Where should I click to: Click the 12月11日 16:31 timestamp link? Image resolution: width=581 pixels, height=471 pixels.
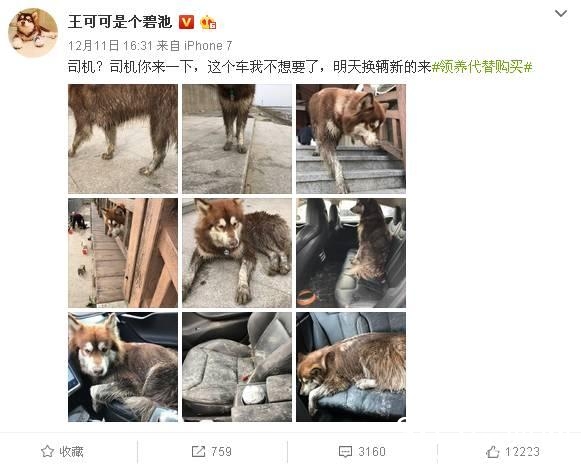pos(110,46)
